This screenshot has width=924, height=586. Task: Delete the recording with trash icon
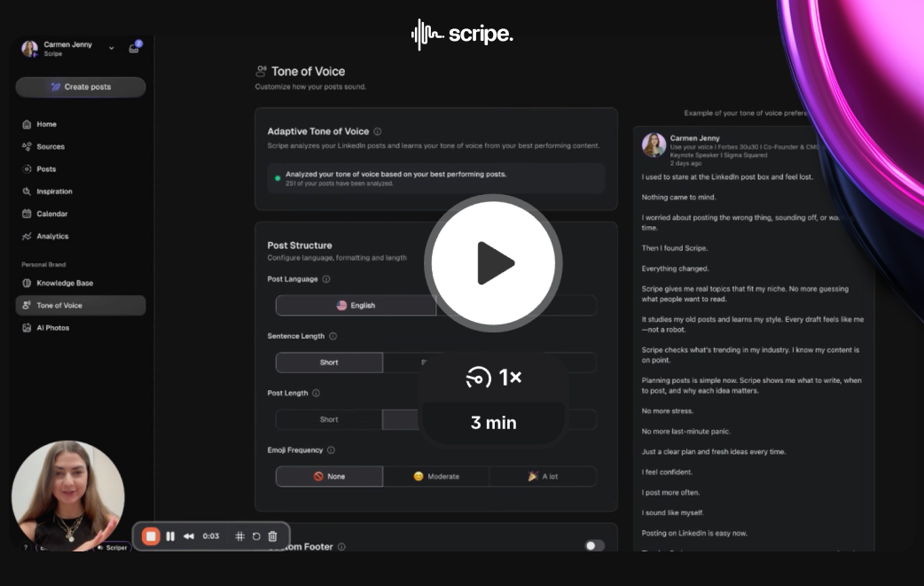(x=273, y=536)
